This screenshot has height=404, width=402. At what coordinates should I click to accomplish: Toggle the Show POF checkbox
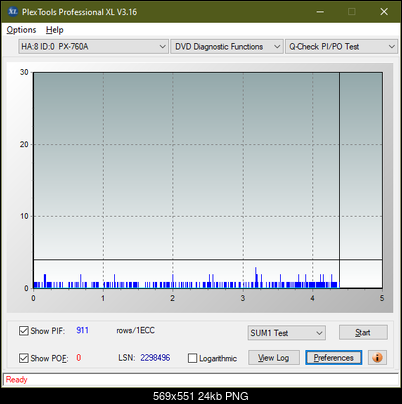click(24, 358)
